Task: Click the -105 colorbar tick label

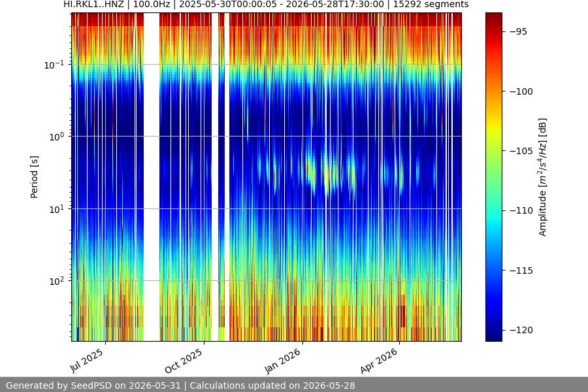Action: [521, 151]
